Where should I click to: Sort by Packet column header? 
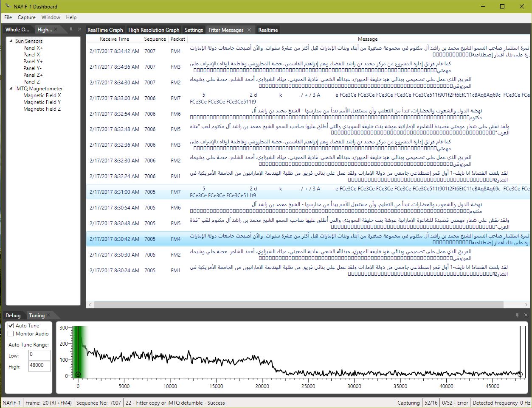click(177, 39)
